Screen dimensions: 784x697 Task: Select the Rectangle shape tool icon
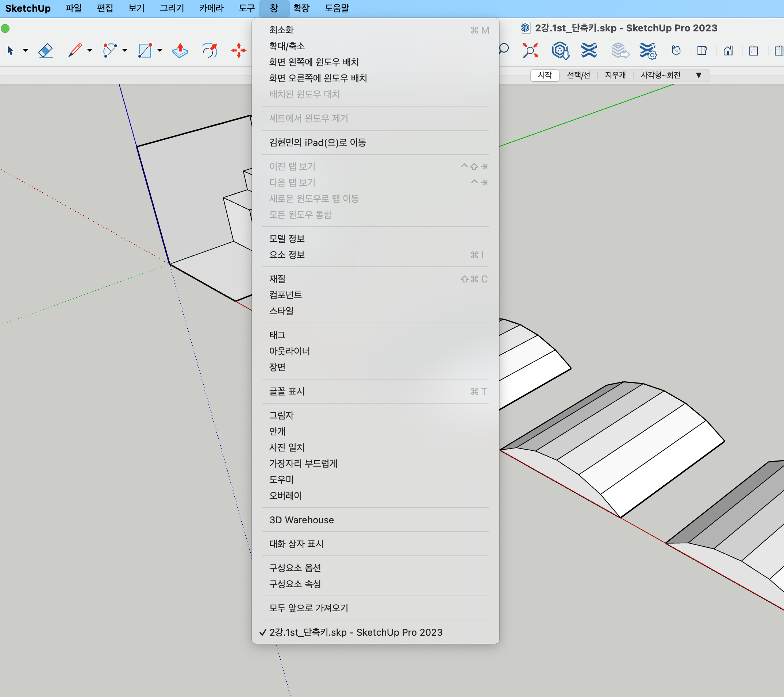coord(145,50)
